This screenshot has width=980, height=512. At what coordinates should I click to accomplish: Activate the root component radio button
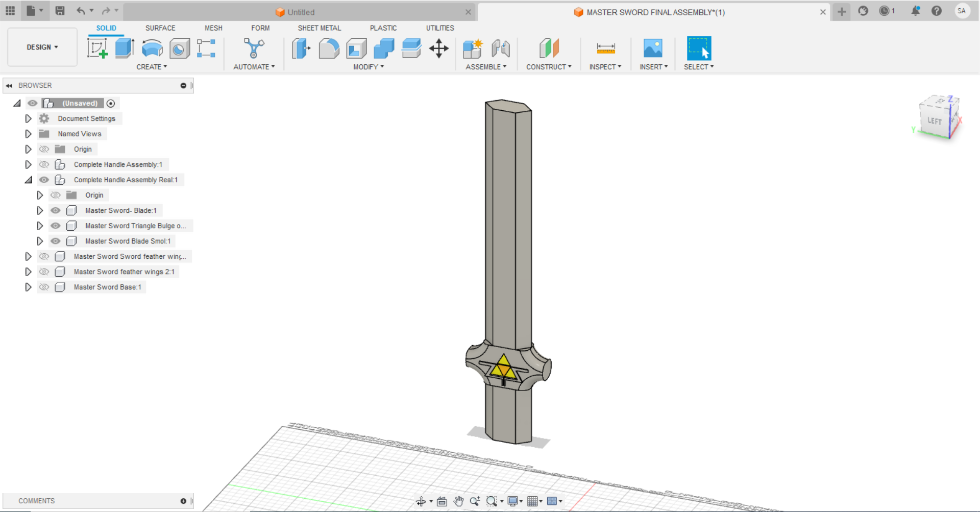click(111, 103)
